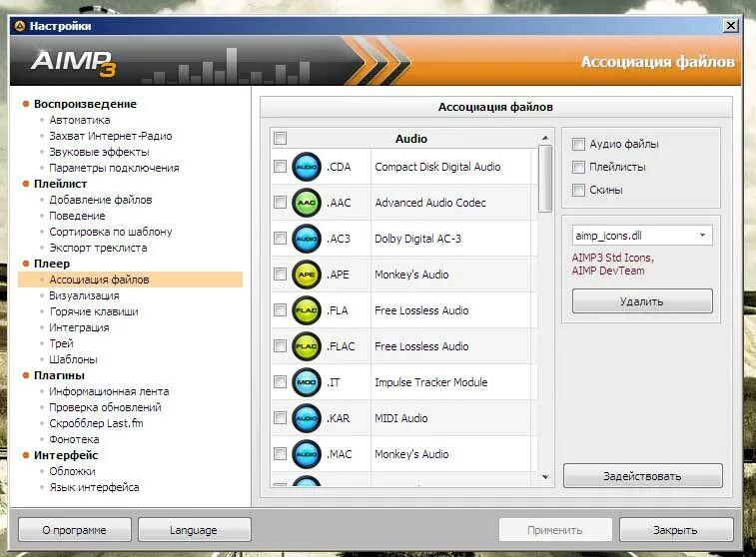Enable the Аудио файлы checkbox
Image resolution: width=756 pixels, height=557 pixels.
(578, 144)
